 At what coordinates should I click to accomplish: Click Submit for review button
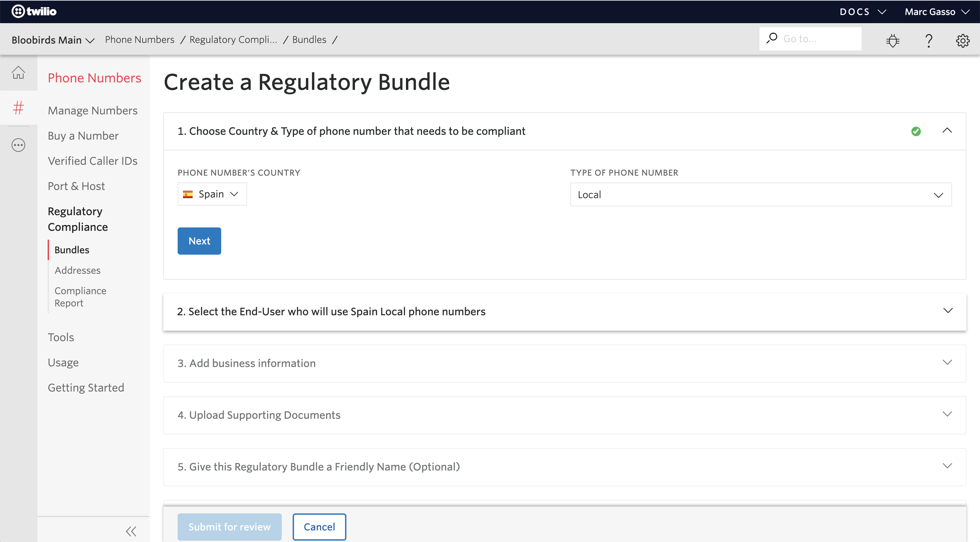click(230, 527)
